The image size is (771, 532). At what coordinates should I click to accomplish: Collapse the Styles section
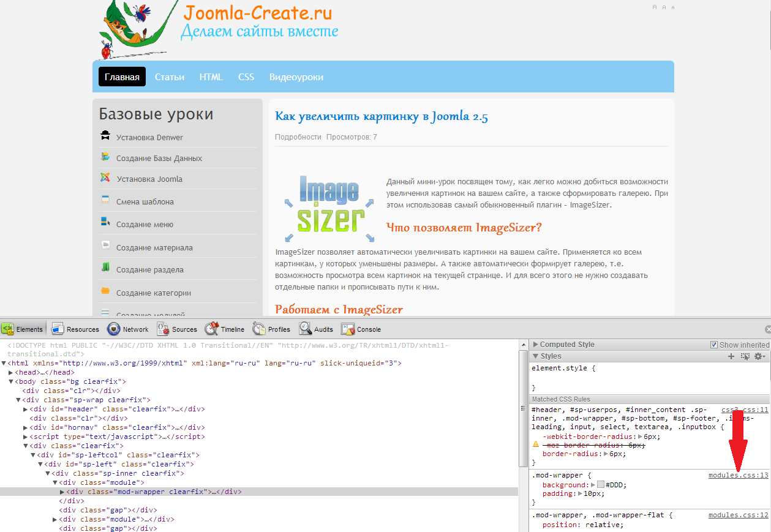pyautogui.click(x=536, y=356)
